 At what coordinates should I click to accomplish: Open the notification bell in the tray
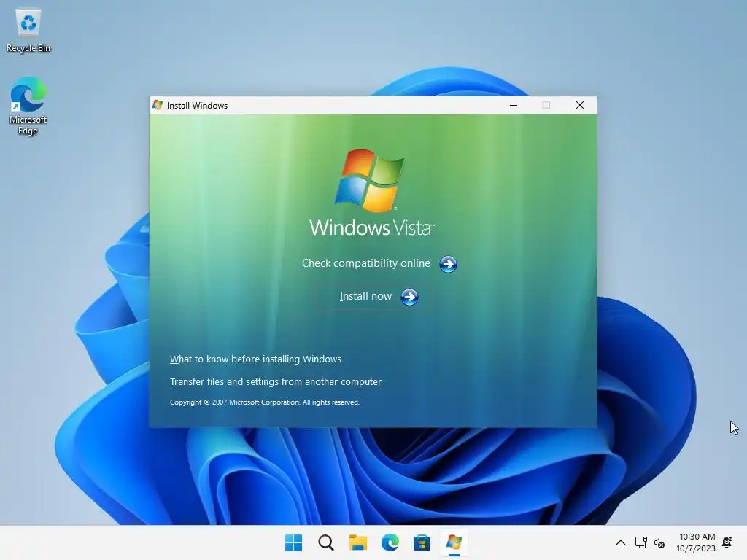coord(727,542)
